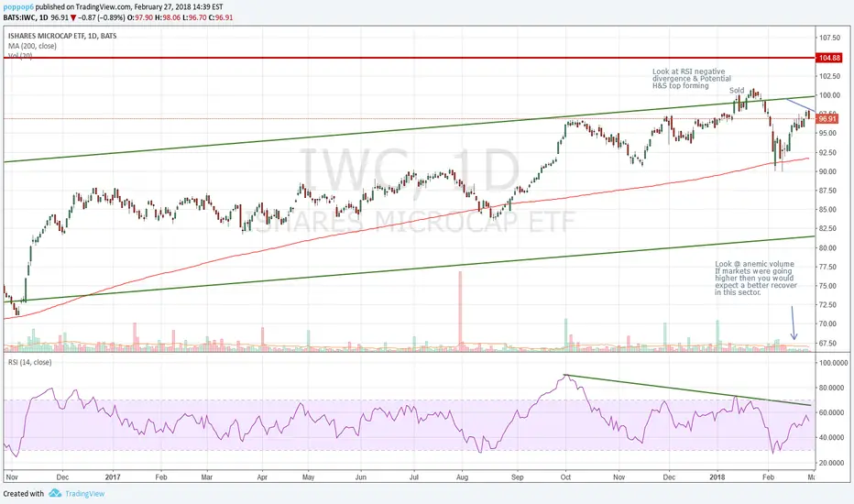
Task: Click the Sep time axis label
Action: click(x=518, y=477)
